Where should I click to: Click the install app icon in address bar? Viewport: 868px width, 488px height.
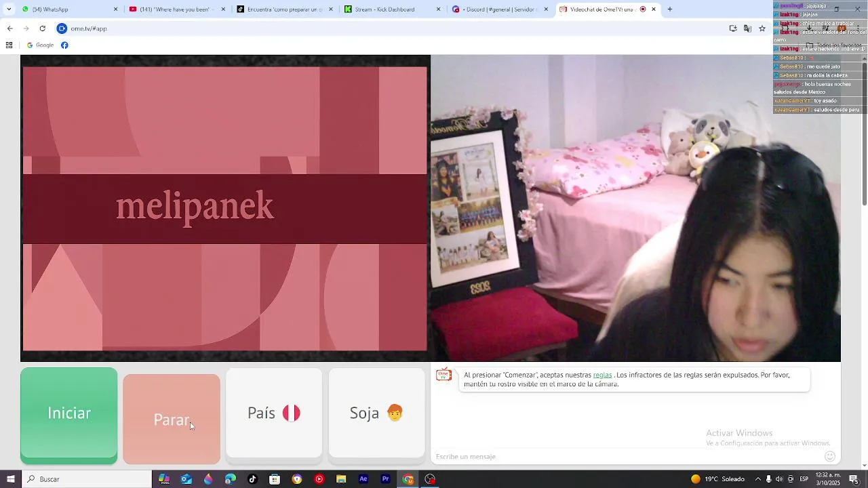733,28
